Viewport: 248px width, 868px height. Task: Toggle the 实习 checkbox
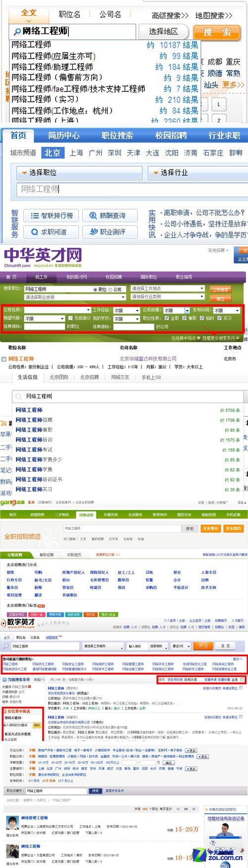pyautogui.click(x=219, y=318)
